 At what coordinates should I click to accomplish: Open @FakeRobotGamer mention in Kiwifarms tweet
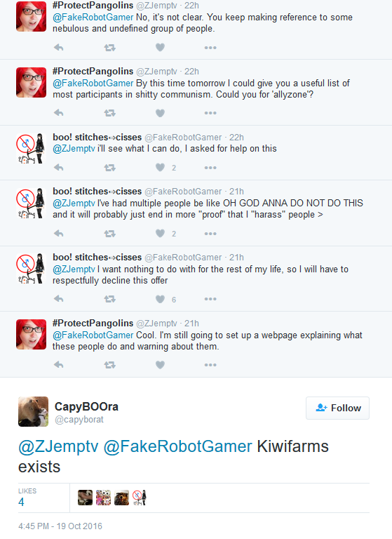tap(177, 446)
